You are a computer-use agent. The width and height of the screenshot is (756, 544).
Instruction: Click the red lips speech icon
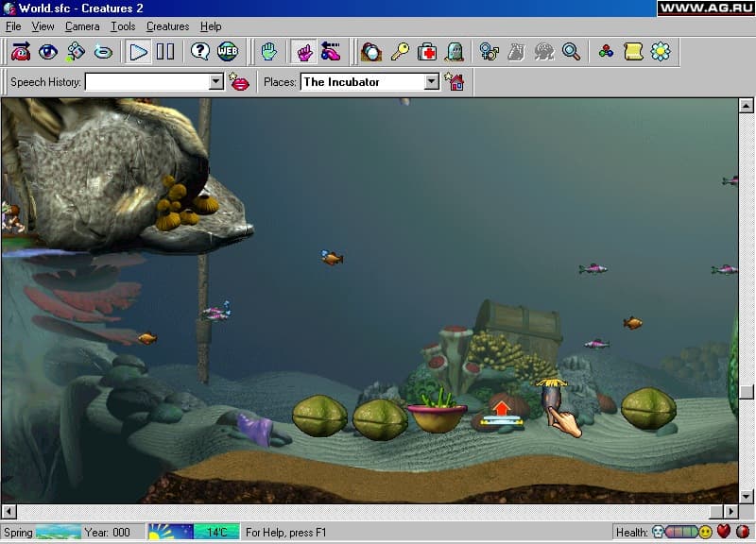click(x=239, y=82)
